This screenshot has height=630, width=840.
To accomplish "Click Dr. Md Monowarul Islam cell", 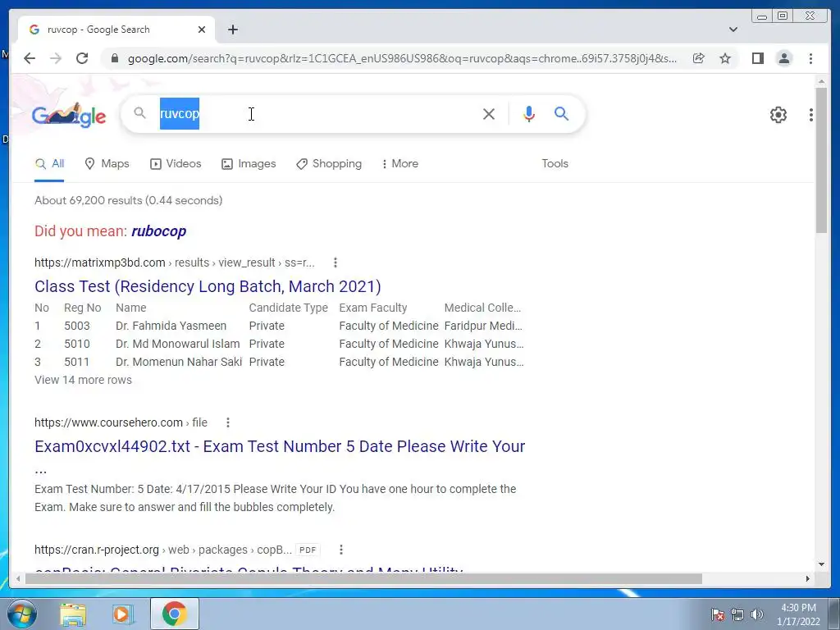I will click(178, 344).
